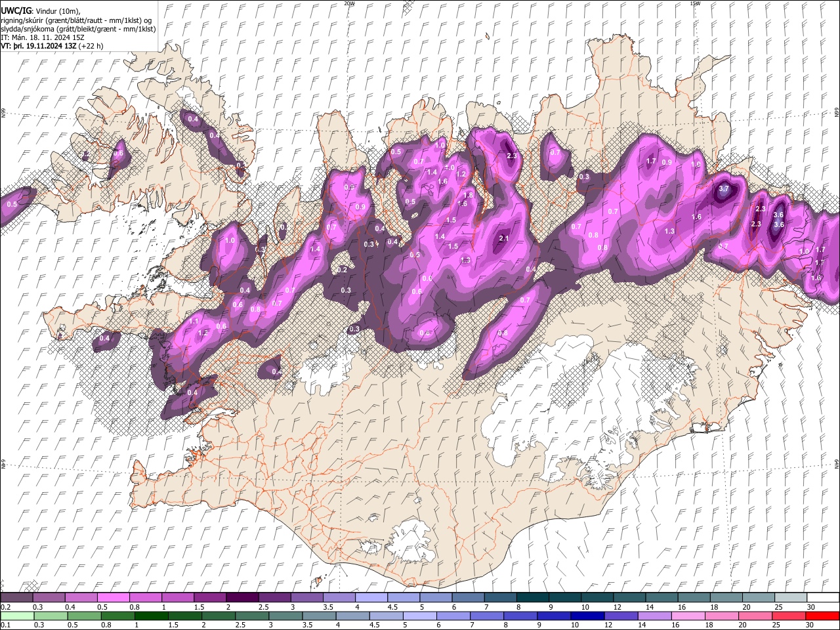
Task: Pick the upper legend swatch labeled 1.5
Action: 210,597
